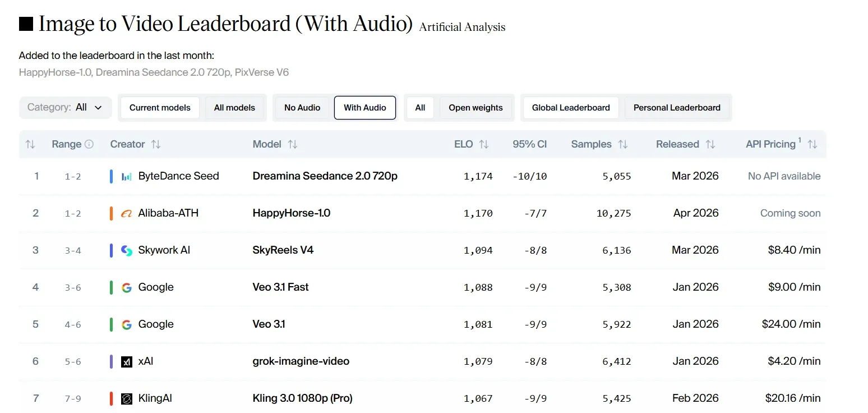Click the xAI logo icon
This screenshot has width=868, height=413.
coord(127,361)
